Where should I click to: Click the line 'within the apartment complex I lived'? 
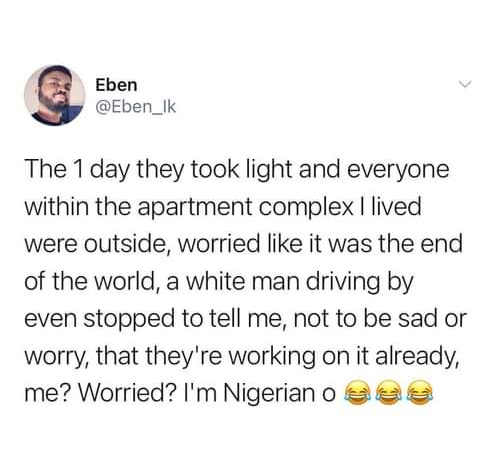[223, 208]
